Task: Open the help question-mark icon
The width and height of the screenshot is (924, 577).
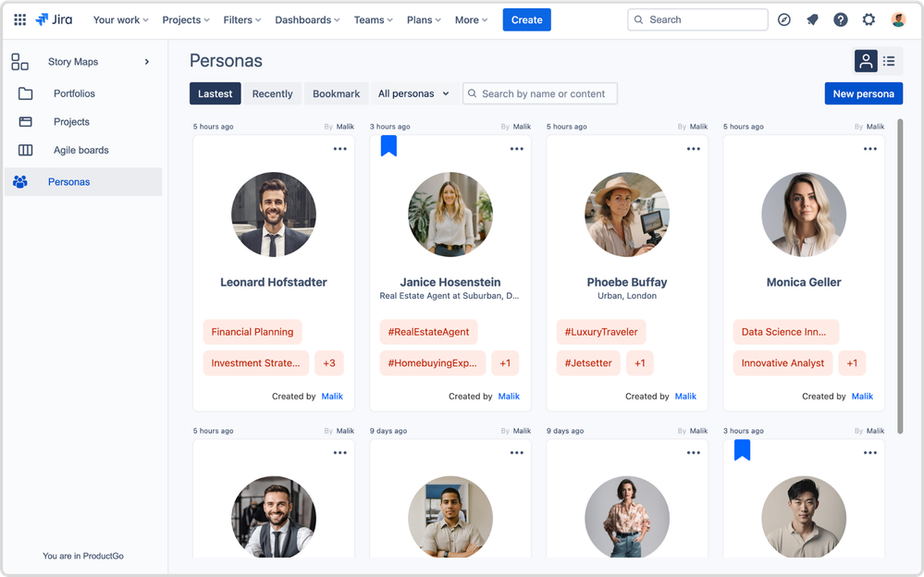Action: pos(840,19)
